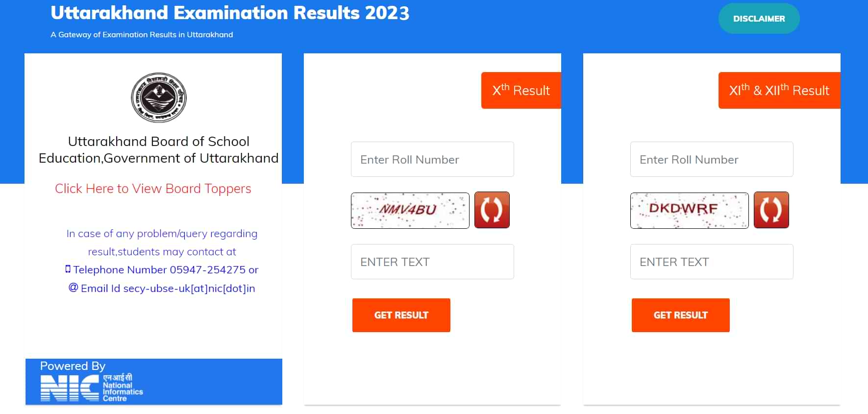Image resolution: width=868 pixels, height=414 pixels.
Task: Click GET RESULT for Xth Result
Action: tap(401, 315)
